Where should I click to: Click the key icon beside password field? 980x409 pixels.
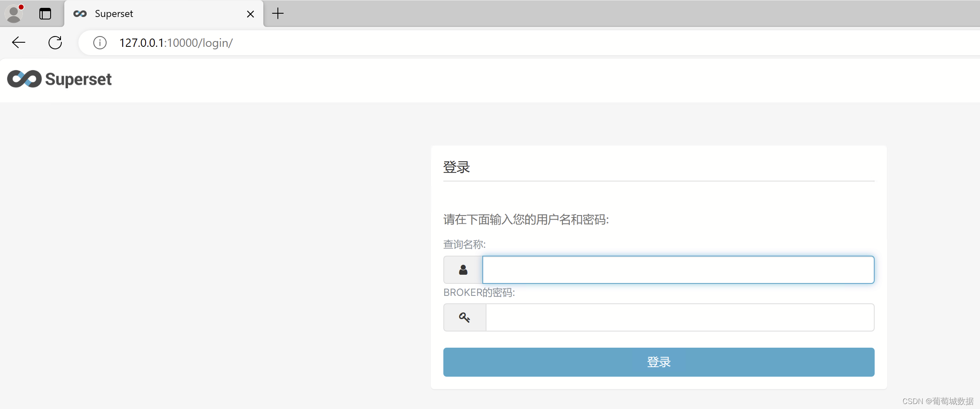pos(464,317)
